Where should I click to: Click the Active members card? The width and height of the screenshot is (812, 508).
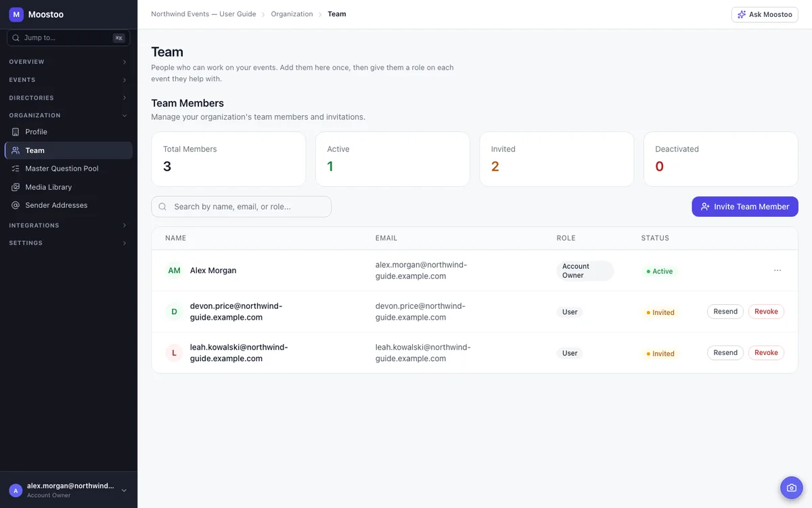tap(392, 159)
